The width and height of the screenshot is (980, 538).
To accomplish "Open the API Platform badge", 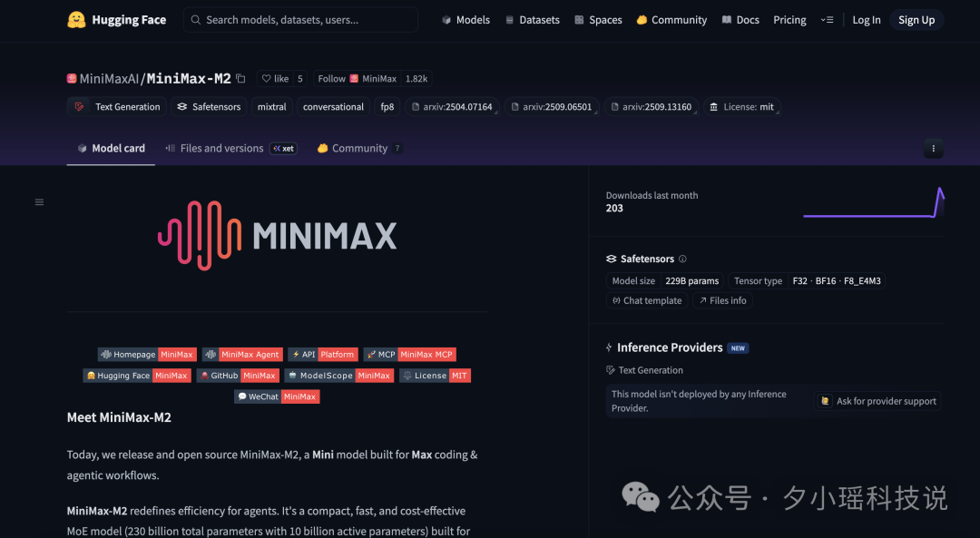I will (x=323, y=355).
